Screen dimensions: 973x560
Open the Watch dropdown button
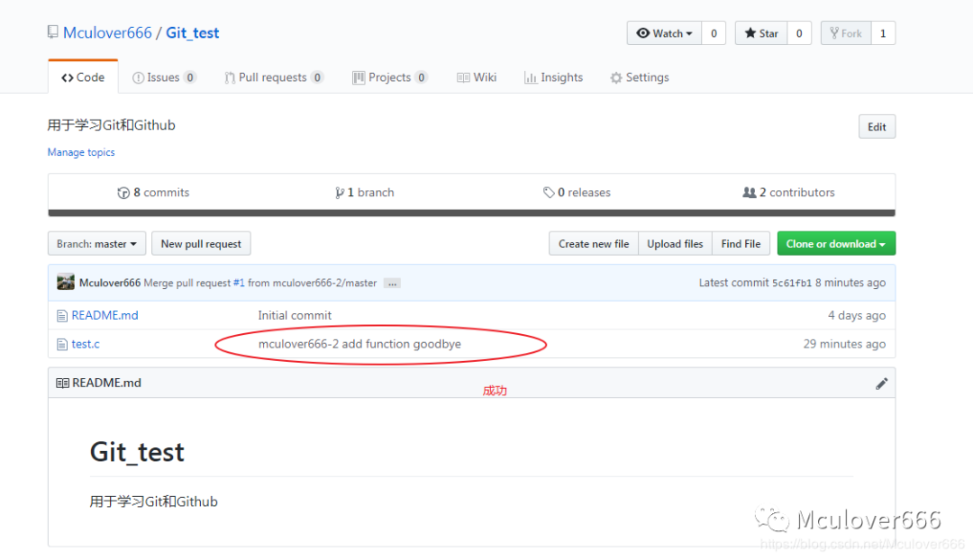(x=664, y=33)
